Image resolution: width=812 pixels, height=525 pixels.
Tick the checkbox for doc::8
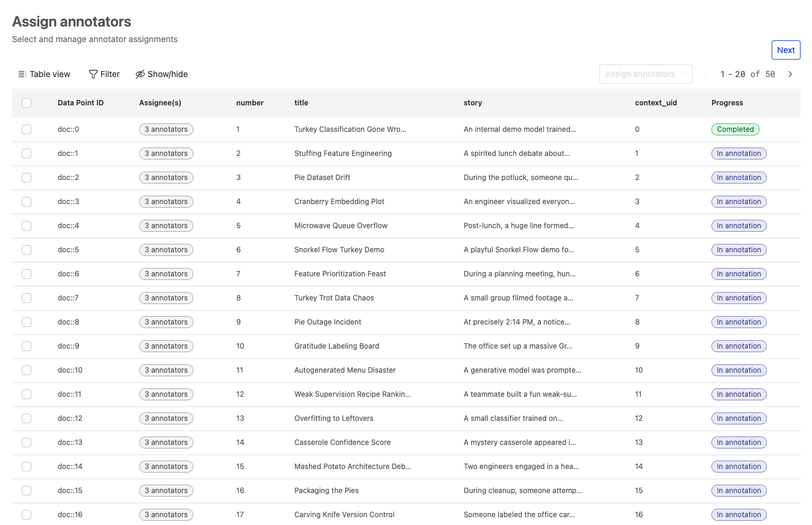pyautogui.click(x=27, y=322)
